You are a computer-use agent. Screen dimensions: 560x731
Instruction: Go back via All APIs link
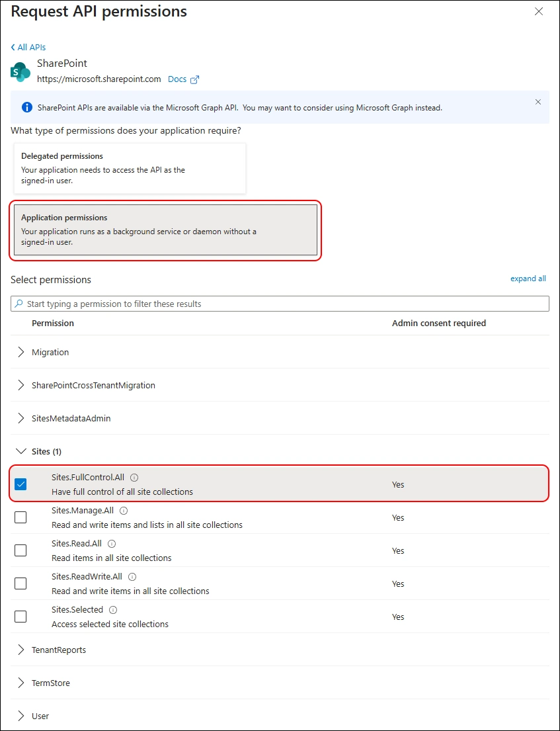(28, 48)
